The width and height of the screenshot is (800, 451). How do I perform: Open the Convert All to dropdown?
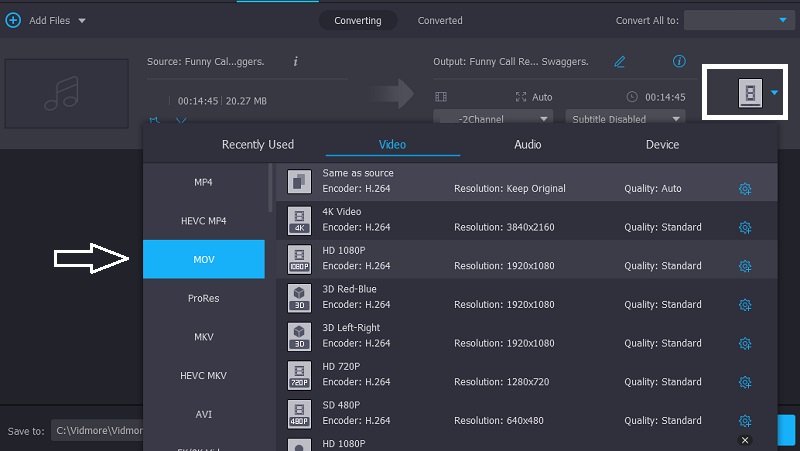pos(738,20)
